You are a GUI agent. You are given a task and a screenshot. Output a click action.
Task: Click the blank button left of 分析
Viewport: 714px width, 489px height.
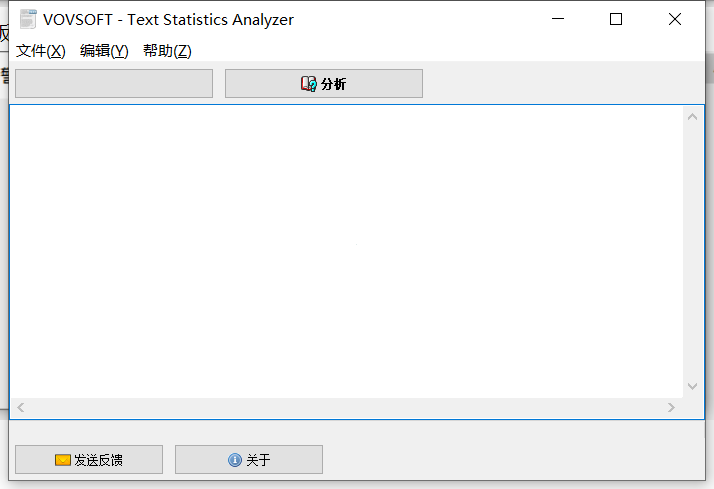point(114,83)
